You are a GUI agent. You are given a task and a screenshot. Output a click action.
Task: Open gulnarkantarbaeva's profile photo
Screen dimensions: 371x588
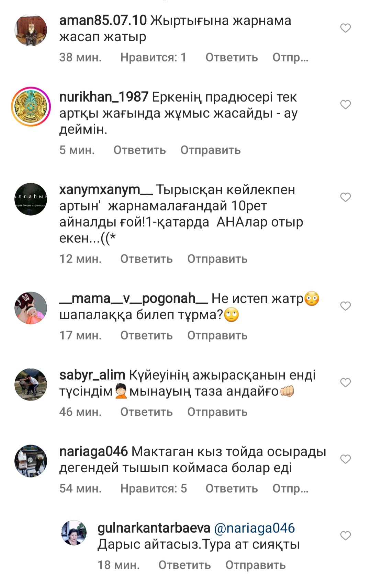74,533
